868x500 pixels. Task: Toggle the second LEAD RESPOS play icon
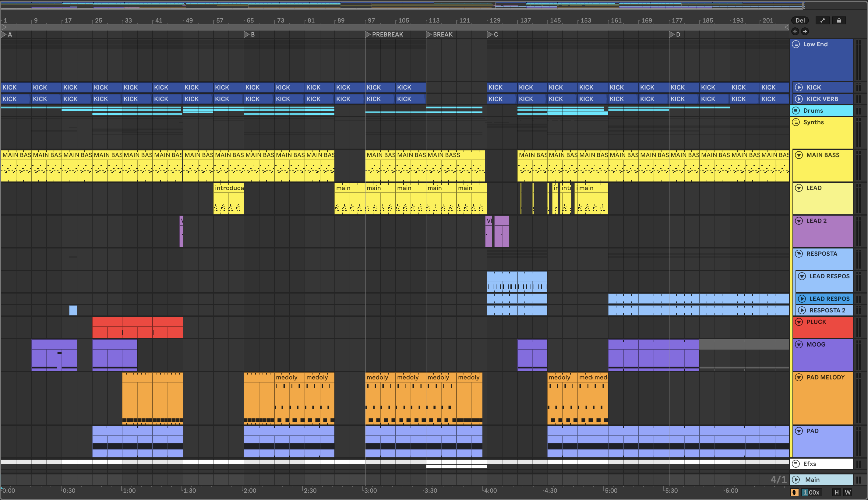click(x=802, y=299)
